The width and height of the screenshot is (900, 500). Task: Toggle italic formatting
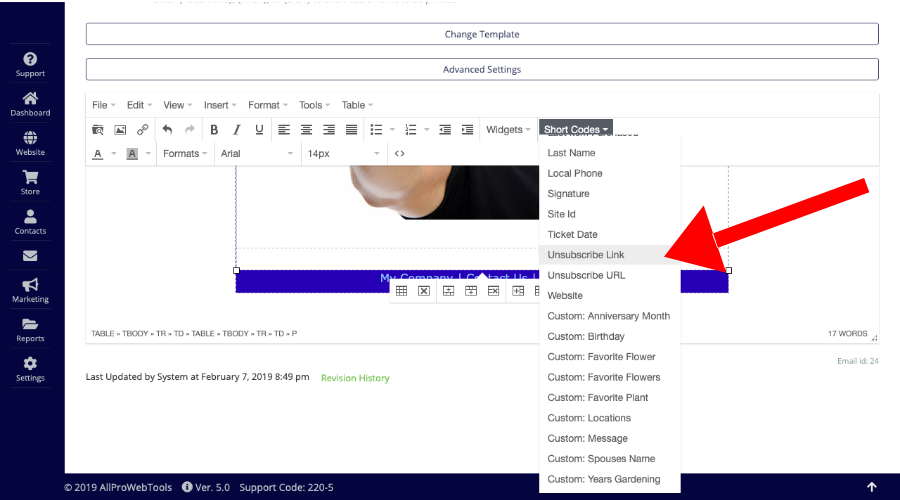click(237, 130)
